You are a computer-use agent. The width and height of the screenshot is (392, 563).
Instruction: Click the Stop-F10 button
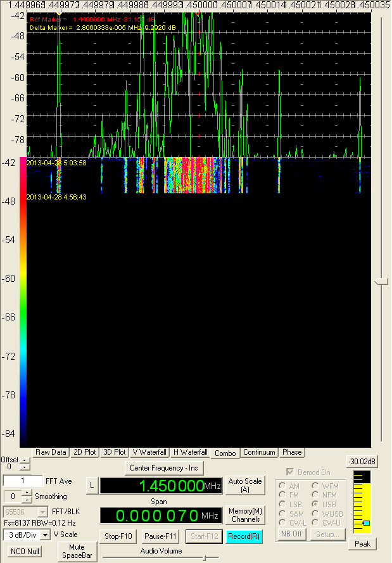click(118, 536)
